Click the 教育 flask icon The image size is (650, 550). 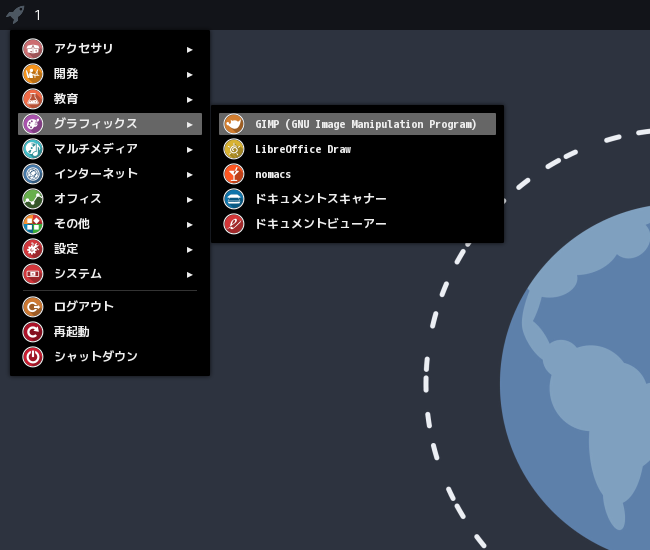point(33,99)
